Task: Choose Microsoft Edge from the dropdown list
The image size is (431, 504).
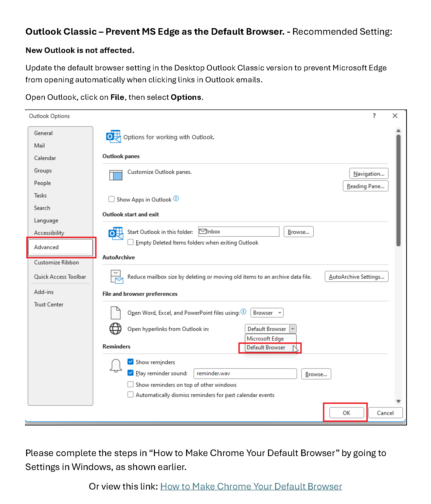Action: coord(265,339)
